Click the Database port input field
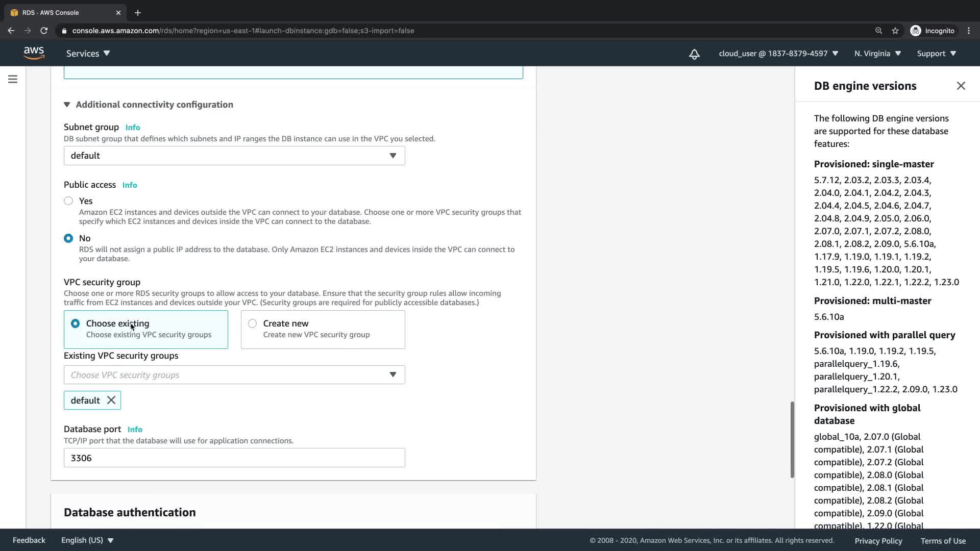This screenshot has width=980, height=551. click(234, 458)
